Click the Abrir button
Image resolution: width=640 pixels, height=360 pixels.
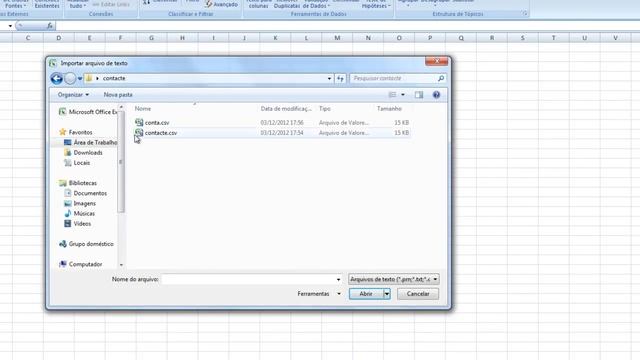pos(366,294)
